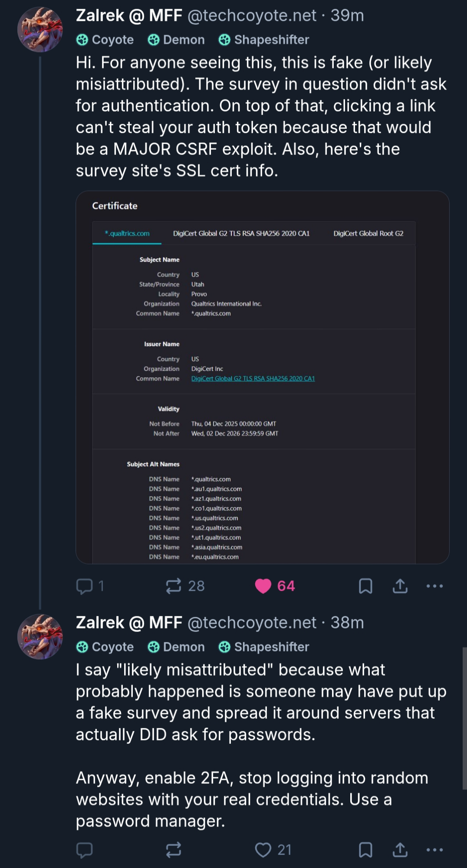Screen dimensions: 467x868
Task: Reply to the first post by Zalrek
Action: 85,586
